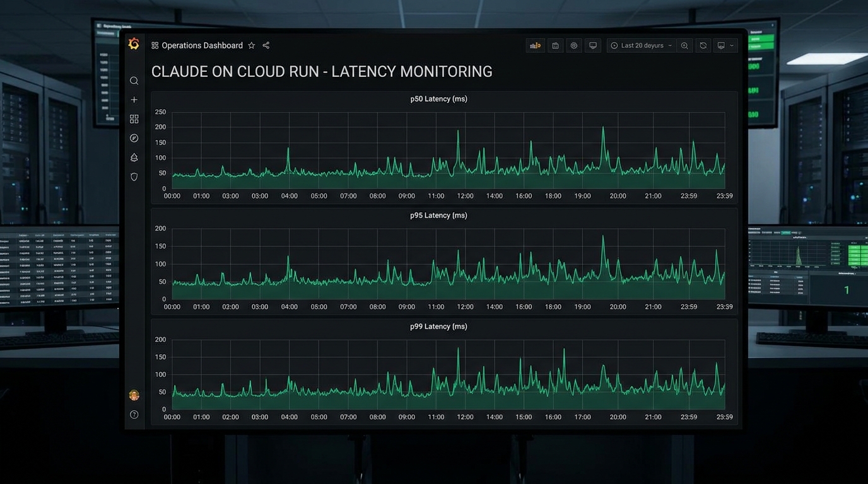The image size is (868, 484).
Task: Open the Last 20 time range picker
Action: tap(642, 45)
